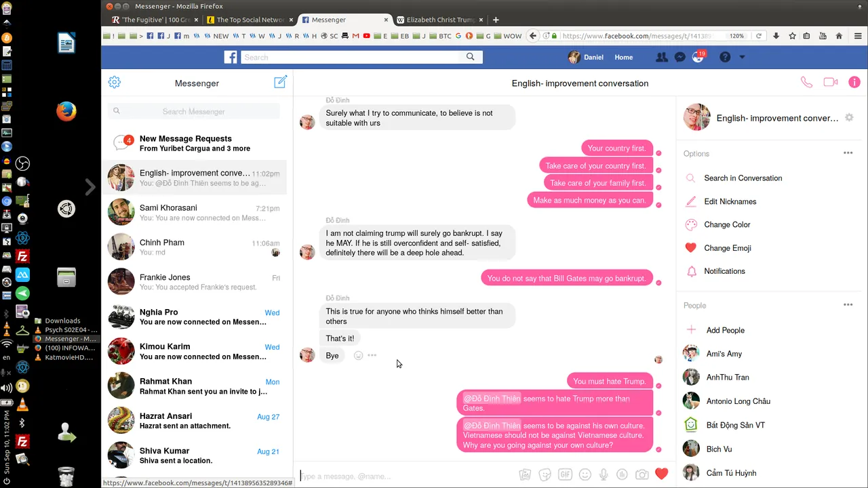Open Hazrat Ansari conversation
Viewport: 868px width, 488px height.
194,420
